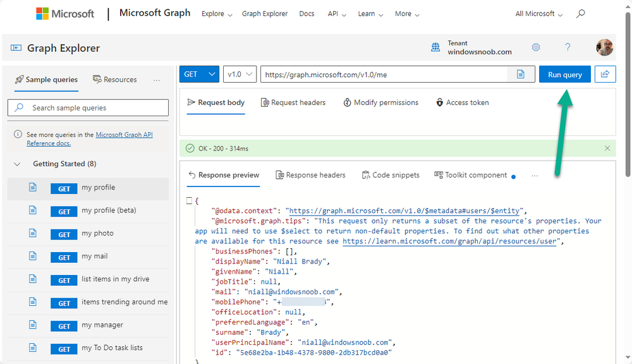Screen dimensions: 632x364
Task: Click the info icon beside See more queries
Action: click(18, 134)
